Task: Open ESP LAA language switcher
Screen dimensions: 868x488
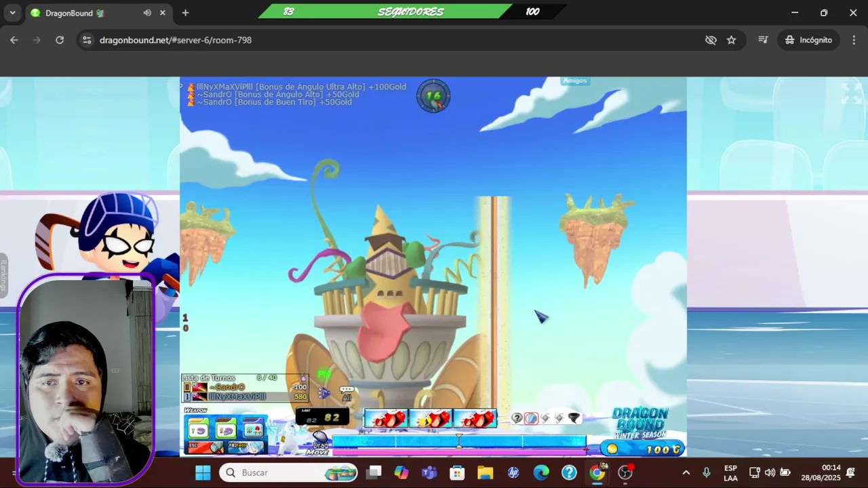Action: click(x=730, y=472)
